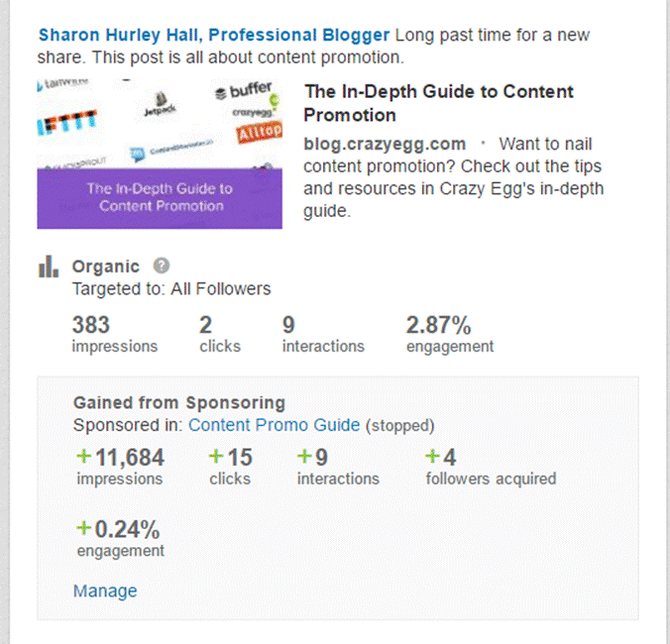670x644 pixels.
Task: Select the 383 impressions organic stat
Action: click(91, 325)
